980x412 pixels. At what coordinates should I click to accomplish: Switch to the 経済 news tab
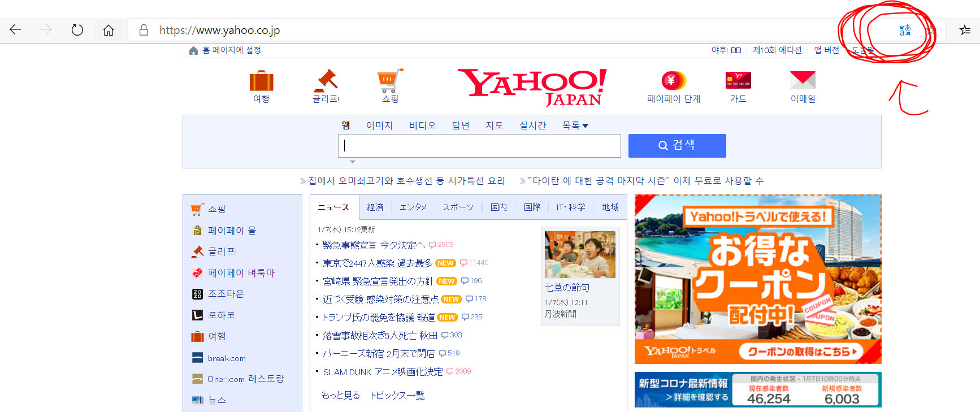pos(375,207)
